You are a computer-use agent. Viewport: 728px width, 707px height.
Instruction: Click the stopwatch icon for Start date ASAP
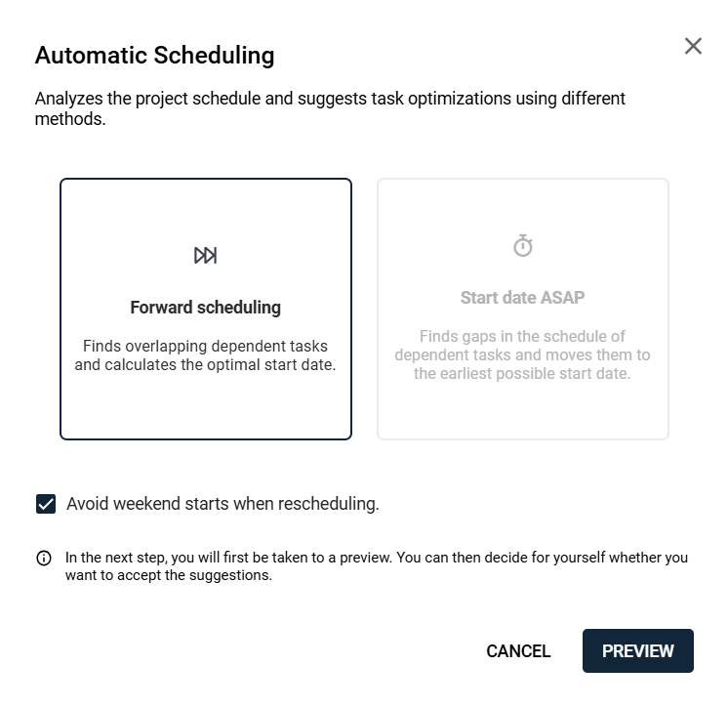[523, 246]
